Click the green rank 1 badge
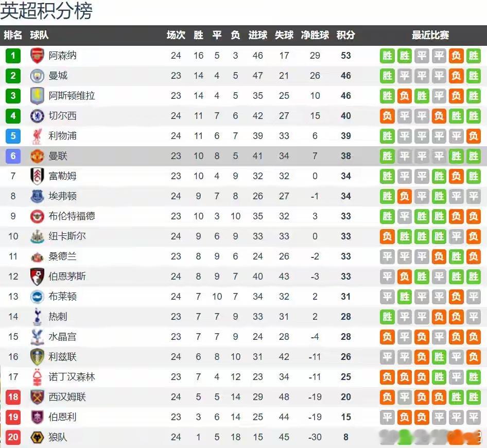The height and width of the screenshot is (448, 487). (13, 56)
